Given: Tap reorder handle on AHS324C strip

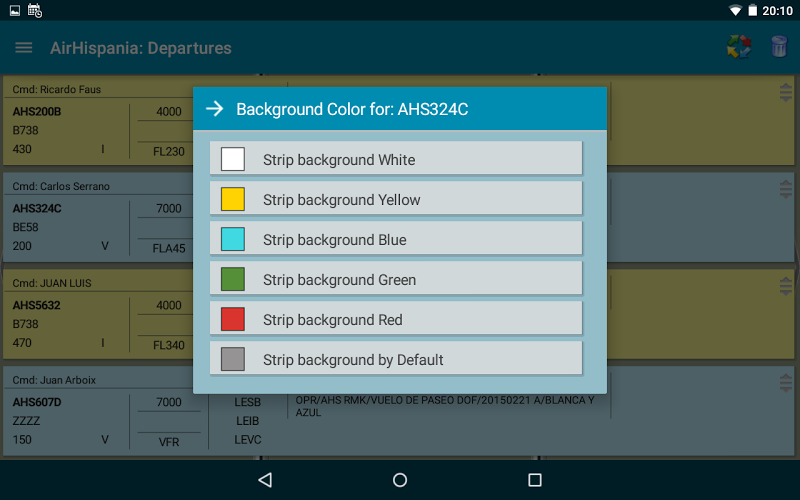Looking at the screenshot, I should 786,189.
